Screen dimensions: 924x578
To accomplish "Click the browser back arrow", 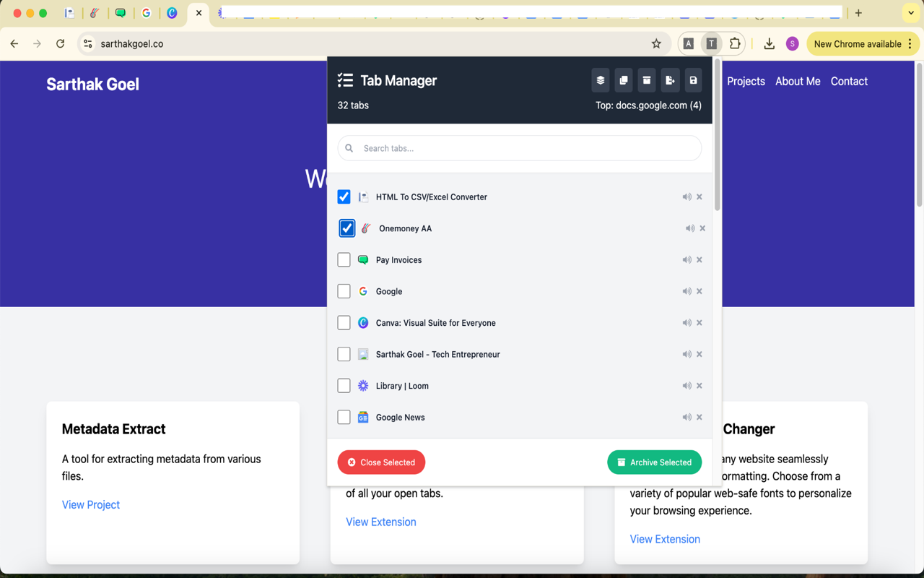I will (x=14, y=44).
